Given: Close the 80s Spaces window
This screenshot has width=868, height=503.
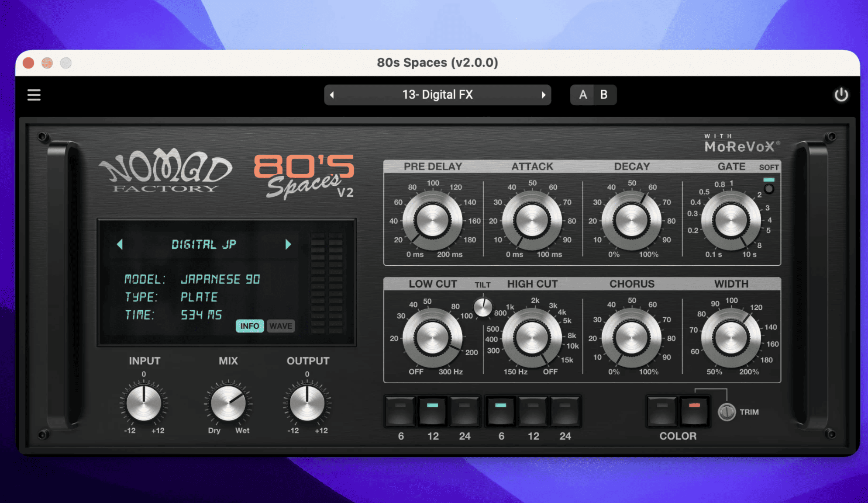Looking at the screenshot, I should tap(28, 63).
